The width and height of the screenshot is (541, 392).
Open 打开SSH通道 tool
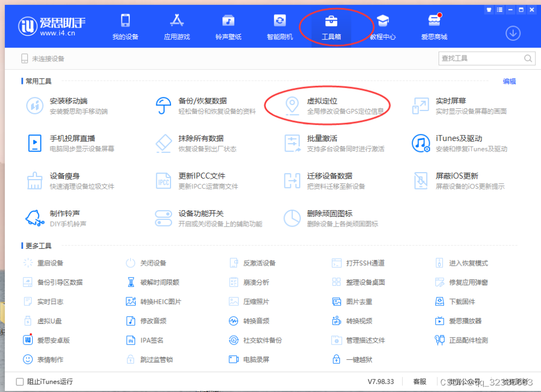358,263
